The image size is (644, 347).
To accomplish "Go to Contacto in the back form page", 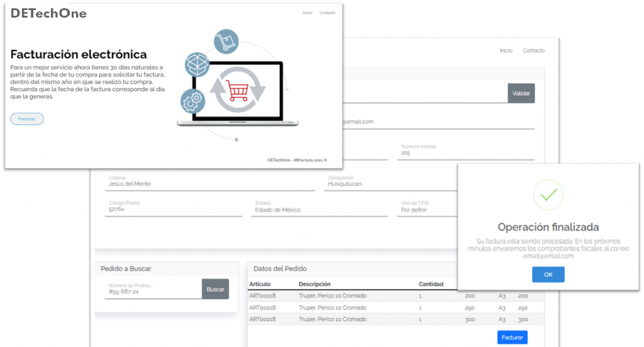I will pos(533,50).
